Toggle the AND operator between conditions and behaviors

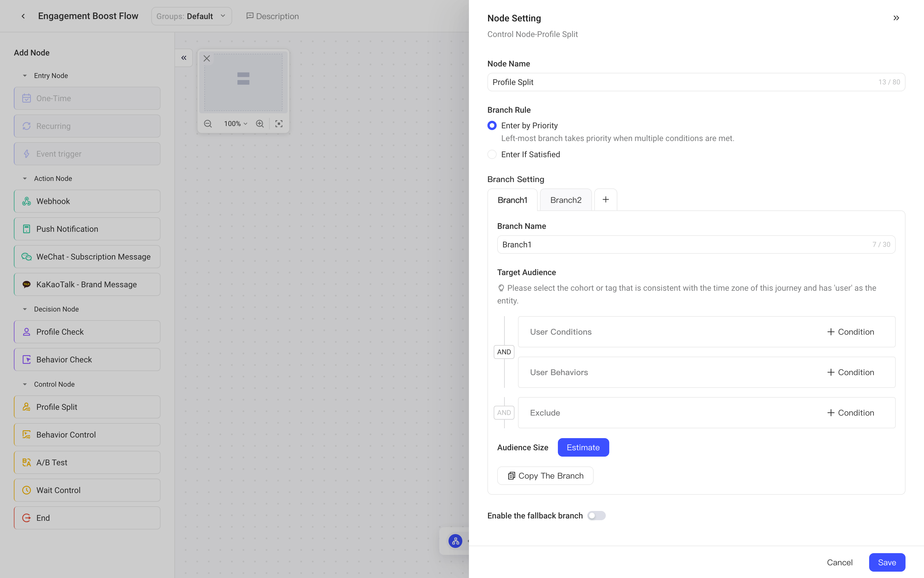[x=504, y=352]
